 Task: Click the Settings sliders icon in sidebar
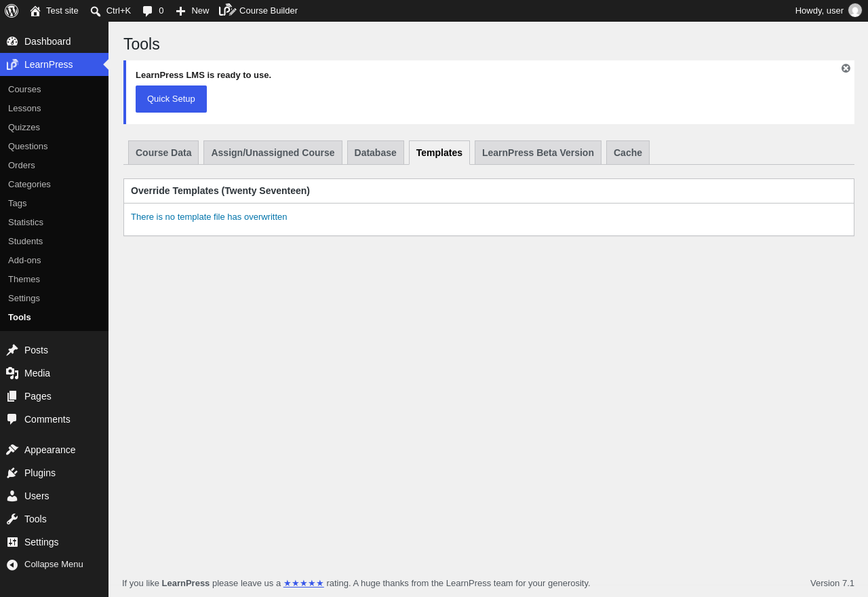tap(12, 542)
